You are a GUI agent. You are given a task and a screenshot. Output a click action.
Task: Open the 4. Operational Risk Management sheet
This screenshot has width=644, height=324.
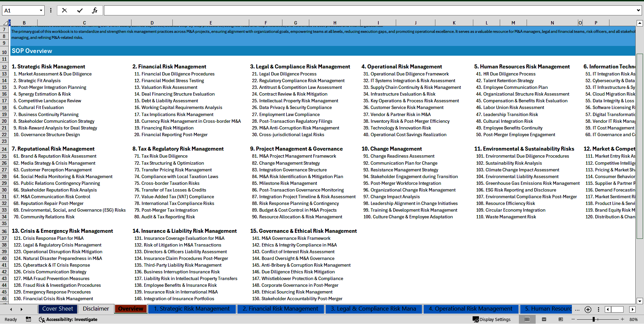[470, 309]
